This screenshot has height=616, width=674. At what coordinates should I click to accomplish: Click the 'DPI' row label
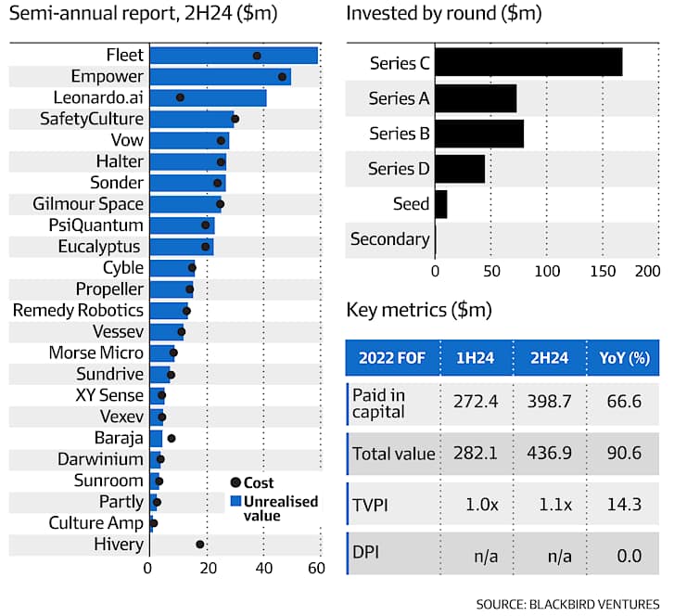coord(366,552)
